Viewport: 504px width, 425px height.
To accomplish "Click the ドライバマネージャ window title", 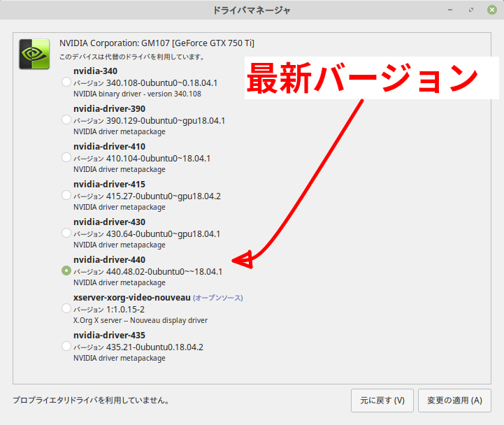I will click(252, 10).
